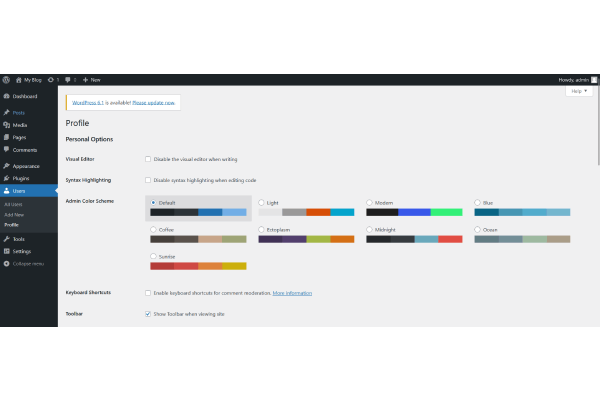Viewport: 600px width, 400px height.
Task: Open the Tools wrench icon
Action: [x=6, y=239]
